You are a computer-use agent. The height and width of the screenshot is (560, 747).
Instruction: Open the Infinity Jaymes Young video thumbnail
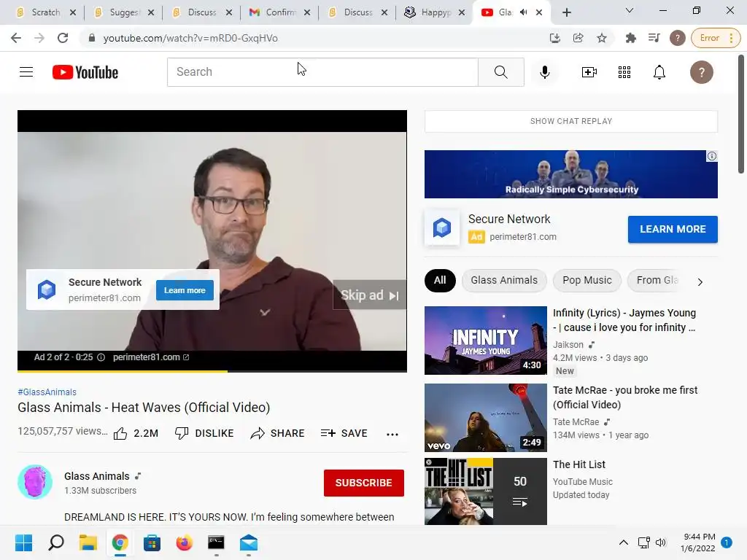click(x=485, y=341)
